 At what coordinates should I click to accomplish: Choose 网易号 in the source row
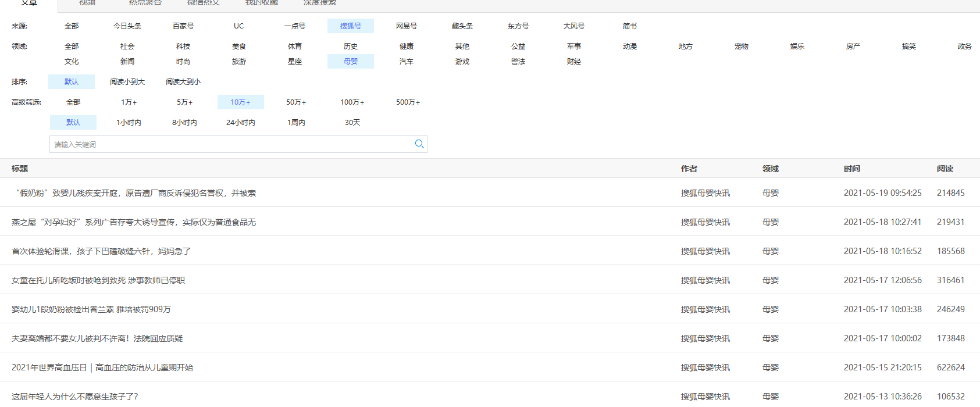(x=407, y=26)
